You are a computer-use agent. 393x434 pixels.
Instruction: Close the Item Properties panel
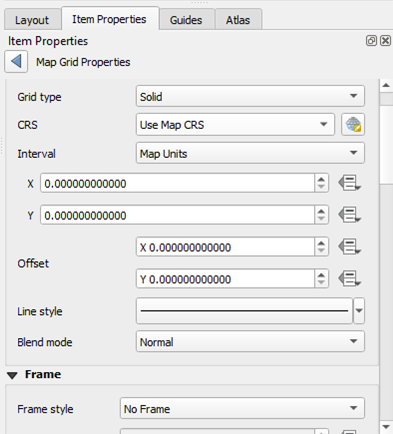click(385, 41)
